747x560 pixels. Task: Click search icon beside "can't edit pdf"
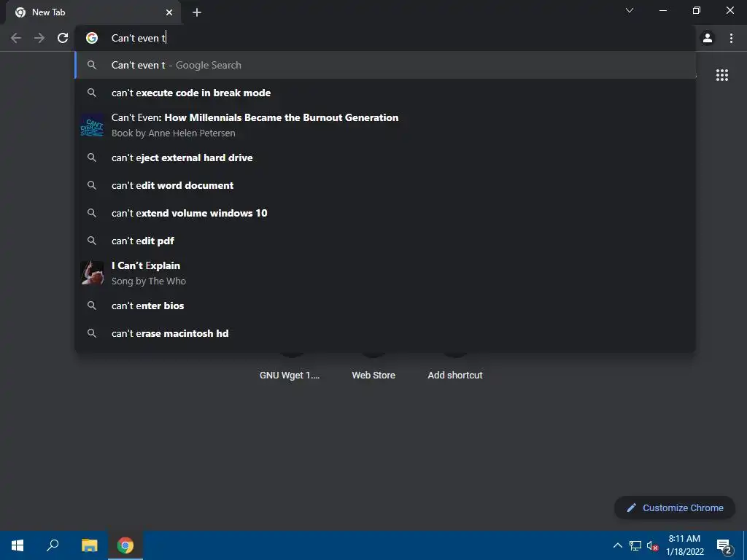(x=92, y=241)
